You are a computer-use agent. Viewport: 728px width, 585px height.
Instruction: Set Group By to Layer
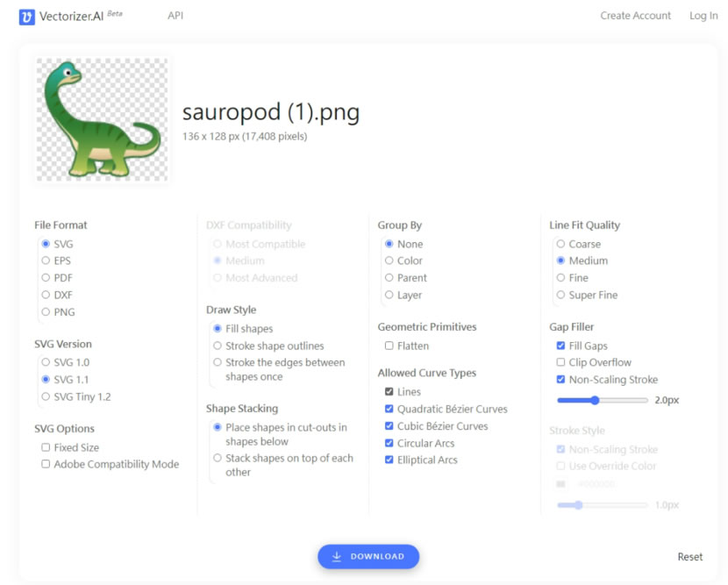[x=389, y=295]
